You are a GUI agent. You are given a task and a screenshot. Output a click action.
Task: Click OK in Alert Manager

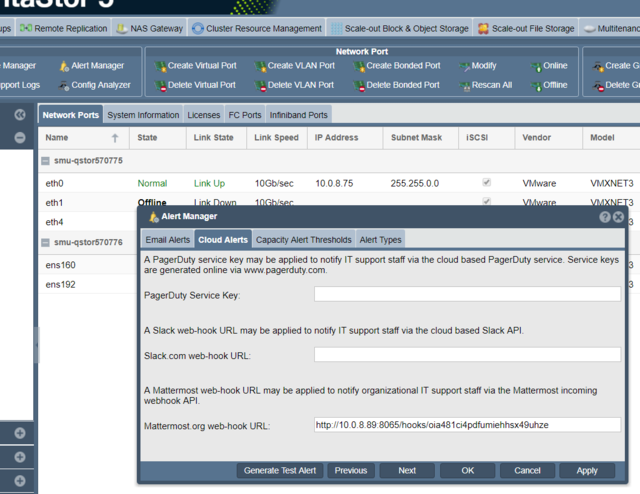click(467, 471)
